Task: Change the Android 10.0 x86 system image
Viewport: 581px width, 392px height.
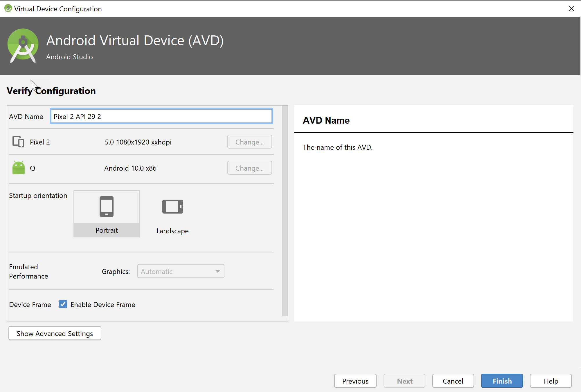Action: coord(249,168)
